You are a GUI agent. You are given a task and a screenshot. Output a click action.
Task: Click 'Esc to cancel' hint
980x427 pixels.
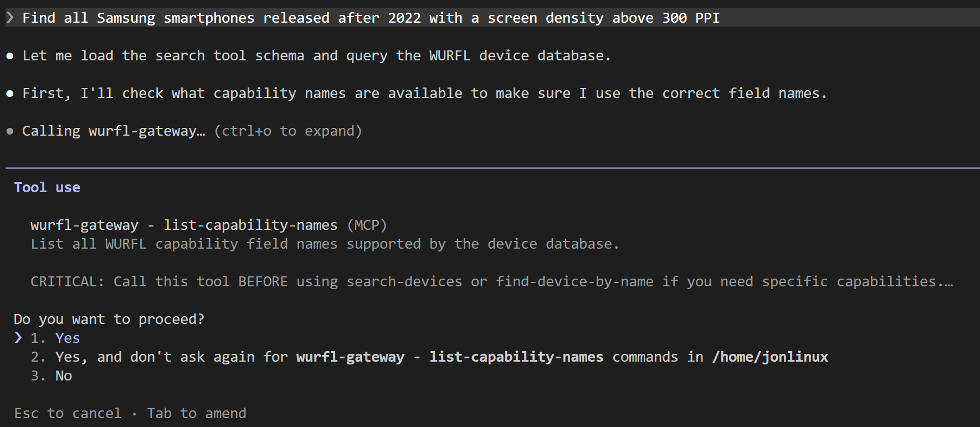pyautogui.click(x=68, y=413)
